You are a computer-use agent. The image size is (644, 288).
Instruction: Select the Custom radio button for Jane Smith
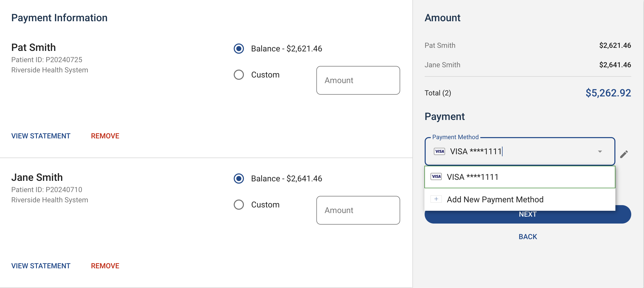coord(238,205)
